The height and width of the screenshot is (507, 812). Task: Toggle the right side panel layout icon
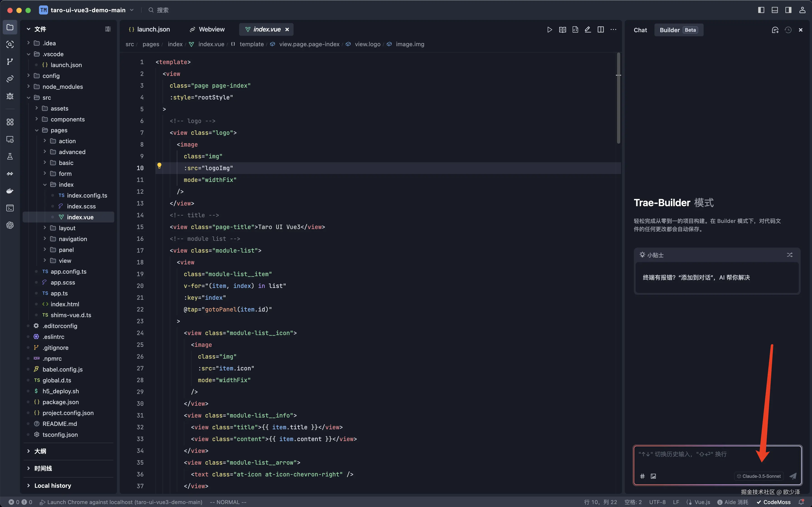coord(788,10)
